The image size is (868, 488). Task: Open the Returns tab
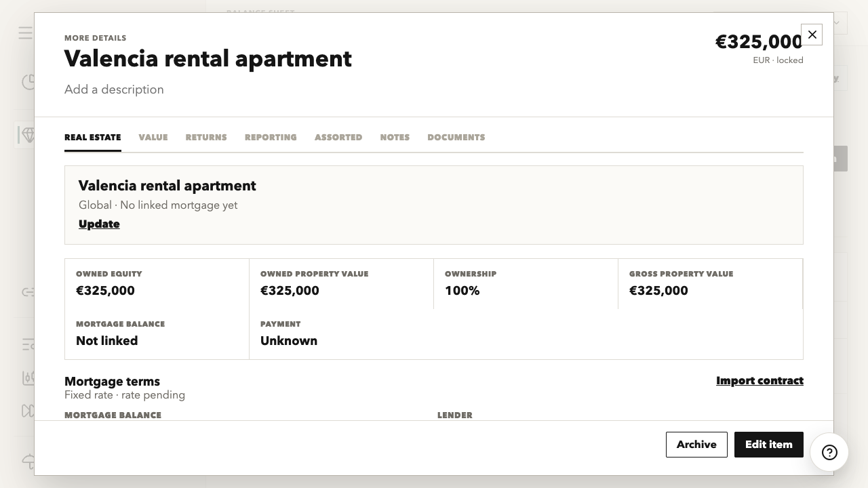tap(206, 138)
